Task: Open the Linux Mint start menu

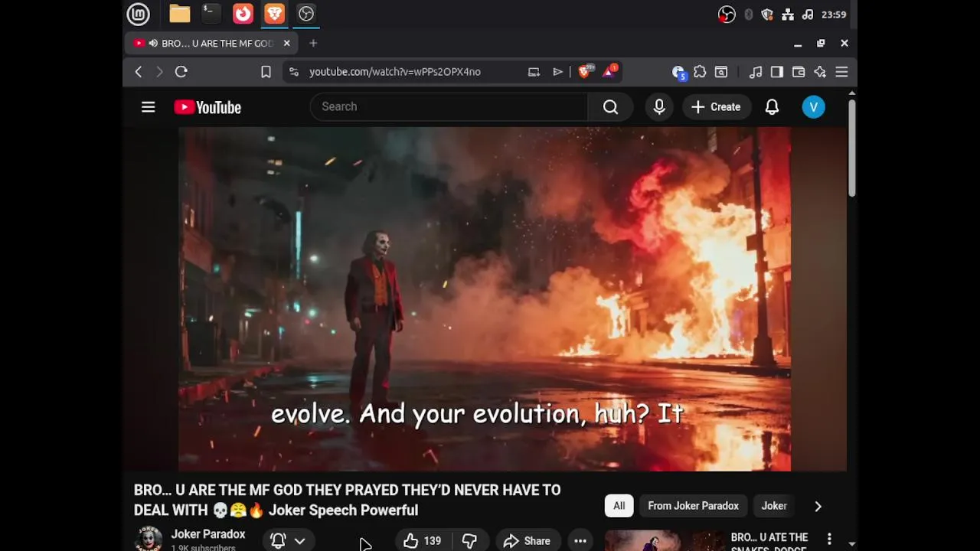Action: pos(138,14)
